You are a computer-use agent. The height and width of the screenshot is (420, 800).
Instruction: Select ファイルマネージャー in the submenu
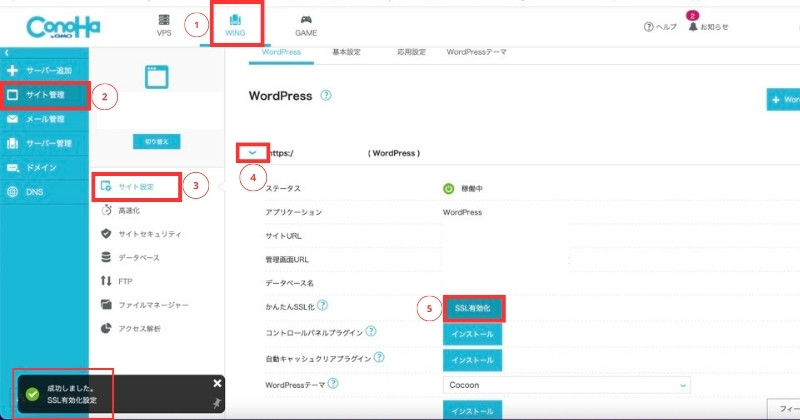tap(144, 305)
